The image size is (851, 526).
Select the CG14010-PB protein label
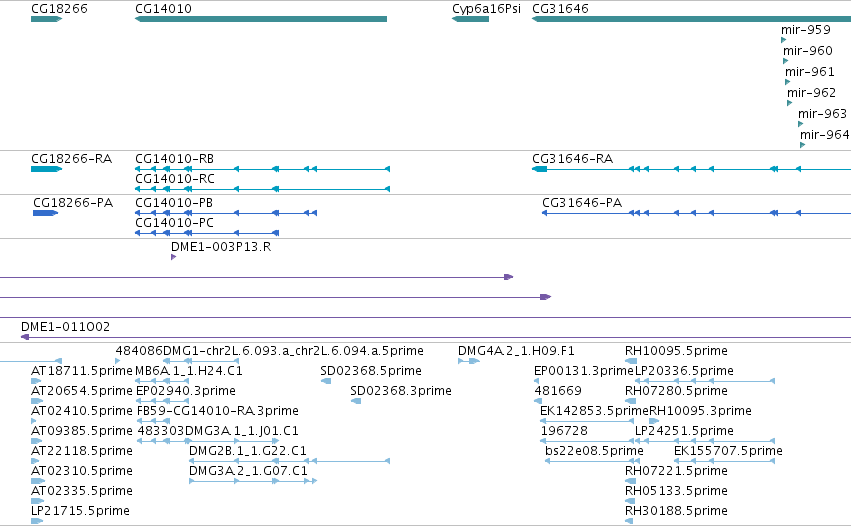tap(174, 203)
